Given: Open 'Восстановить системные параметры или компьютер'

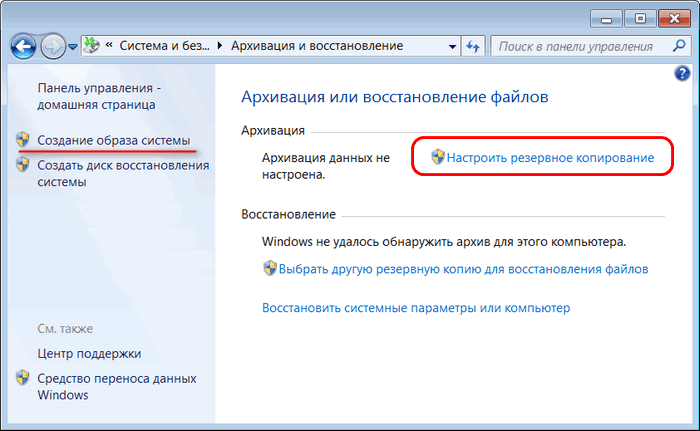Looking at the screenshot, I should (x=416, y=308).
